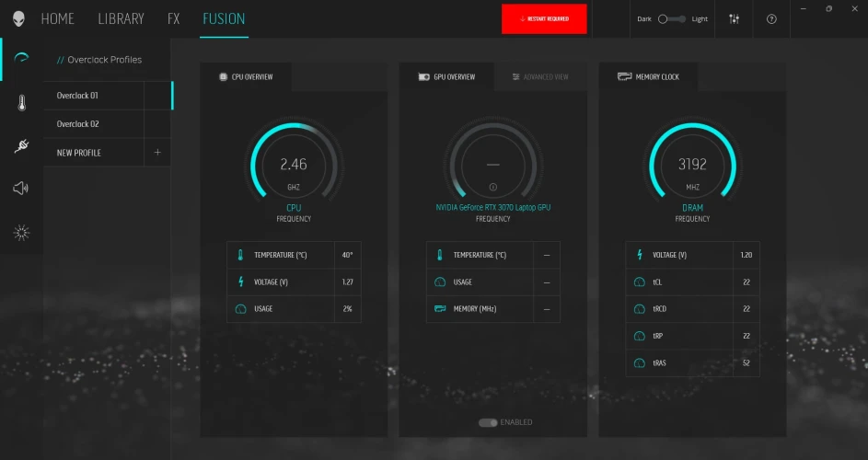Toggle the Dark/Light theme switch
This screenshot has height=460, width=868.
pos(671,19)
